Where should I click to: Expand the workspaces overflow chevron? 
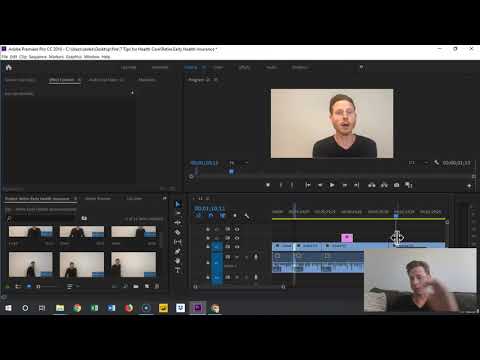361,67
